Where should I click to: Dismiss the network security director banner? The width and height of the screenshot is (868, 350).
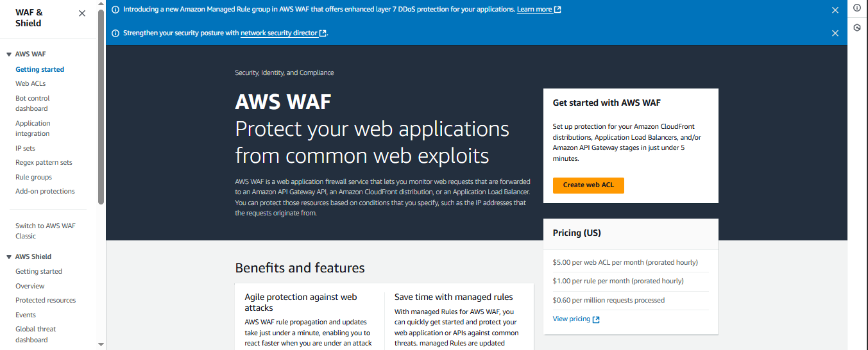pyautogui.click(x=835, y=33)
